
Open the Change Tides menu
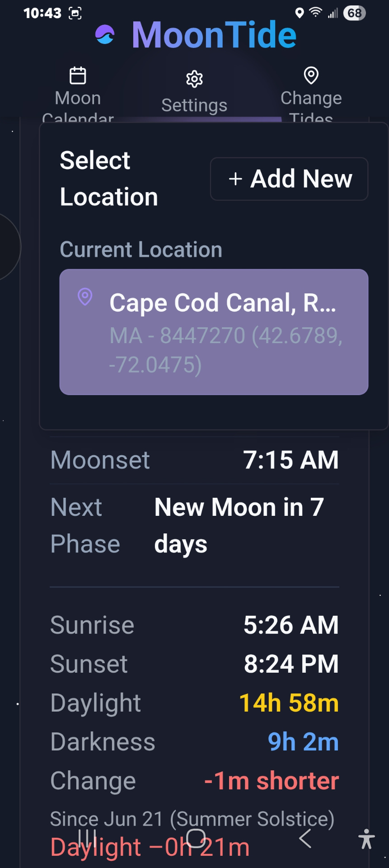click(x=311, y=99)
